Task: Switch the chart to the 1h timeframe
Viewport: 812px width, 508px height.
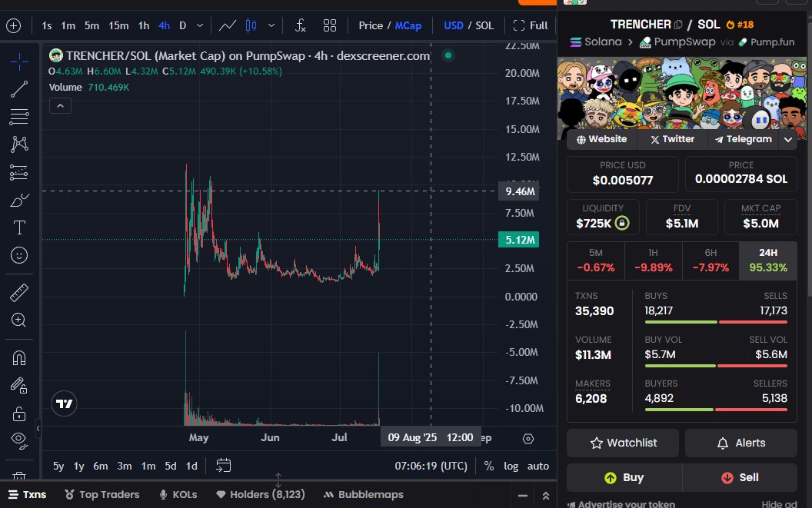Action: tap(144, 25)
